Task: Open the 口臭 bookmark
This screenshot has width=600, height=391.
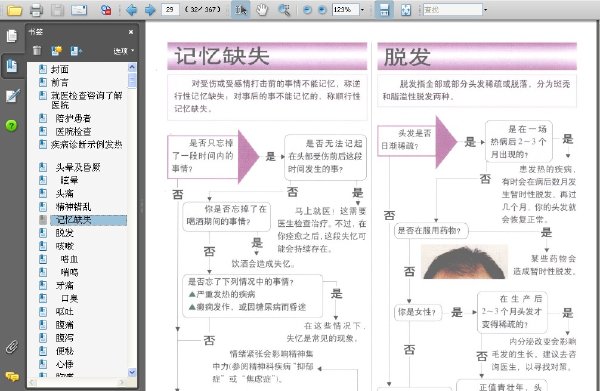Action: [69, 298]
